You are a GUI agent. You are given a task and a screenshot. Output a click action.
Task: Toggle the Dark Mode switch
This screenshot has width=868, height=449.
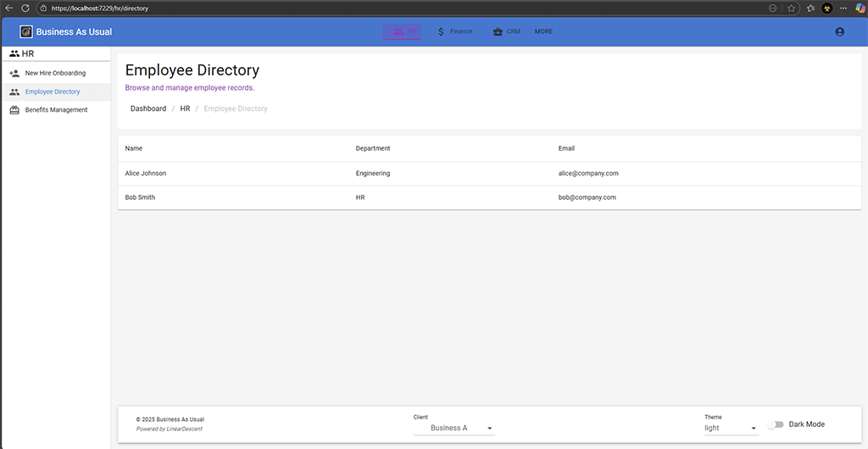775,424
